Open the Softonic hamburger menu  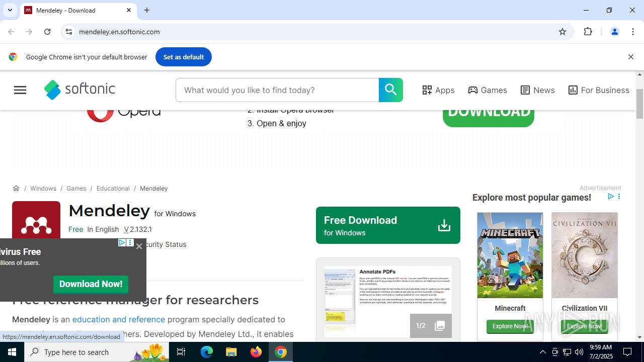click(x=20, y=90)
